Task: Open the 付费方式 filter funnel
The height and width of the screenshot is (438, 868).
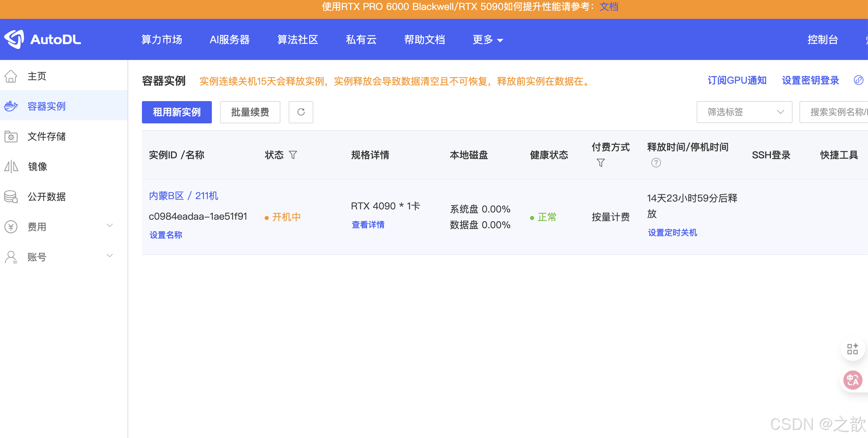Action: click(x=601, y=163)
